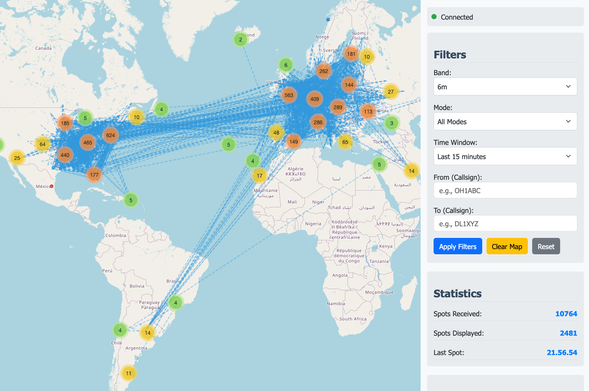
Task: Open the yellow 64-spot cluster
Action: [x=42, y=144]
